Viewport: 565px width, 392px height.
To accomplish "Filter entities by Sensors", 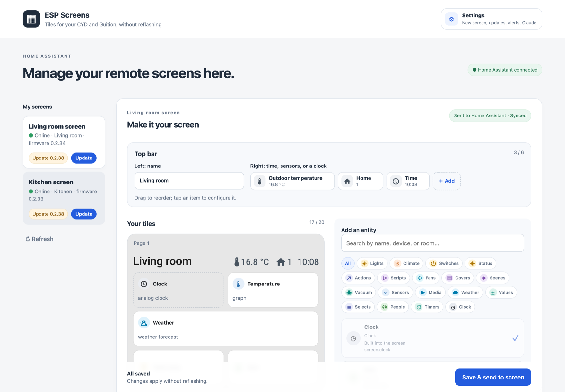I will [x=395, y=292].
